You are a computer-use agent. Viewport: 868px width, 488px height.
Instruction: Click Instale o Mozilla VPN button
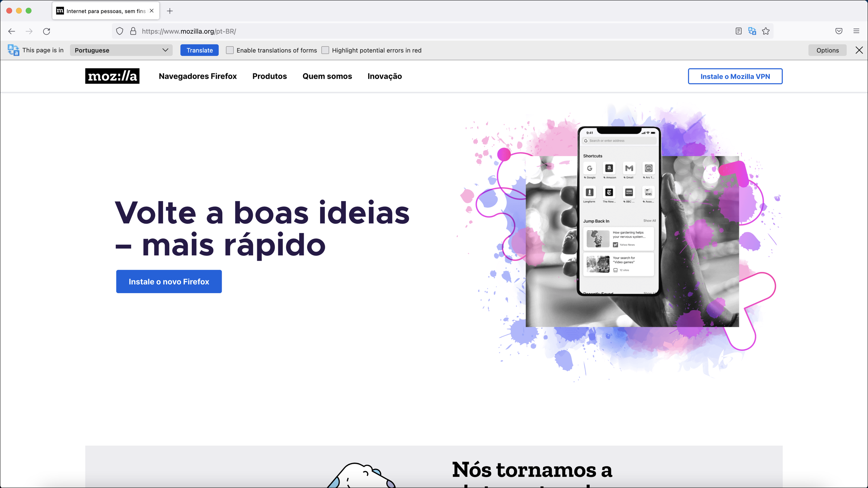(735, 76)
